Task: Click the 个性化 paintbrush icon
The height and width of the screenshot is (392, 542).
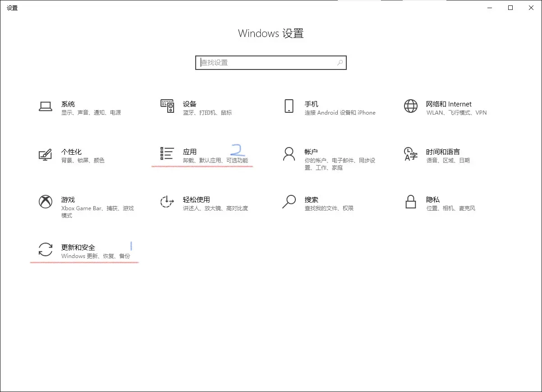Action: click(46, 154)
